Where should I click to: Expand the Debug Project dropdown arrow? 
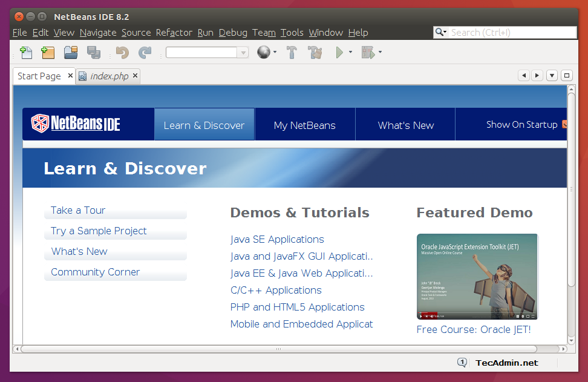[381, 52]
